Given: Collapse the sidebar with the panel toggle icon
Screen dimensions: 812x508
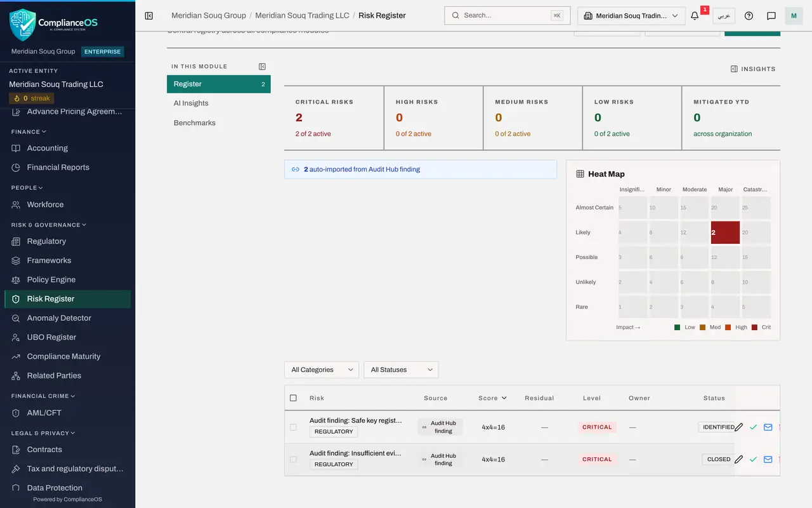Looking at the screenshot, I should pyautogui.click(x=149, y=15).
